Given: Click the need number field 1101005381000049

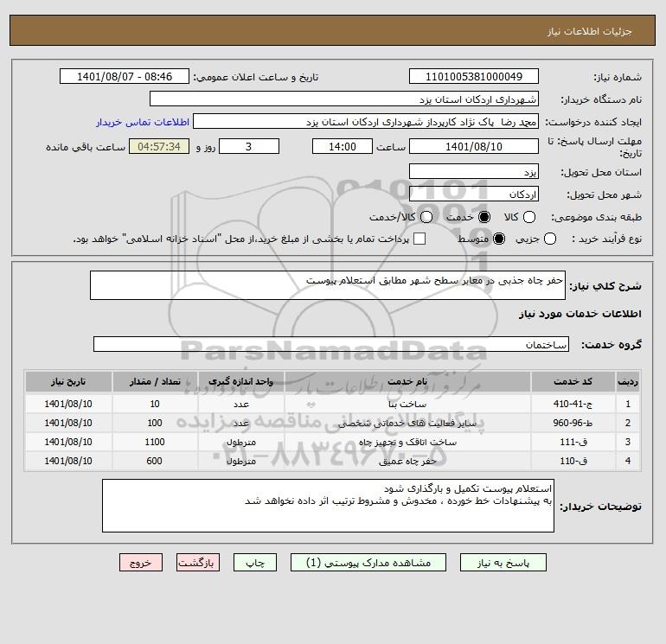Looking at the screenshot, I should click(x=474, y=76).
